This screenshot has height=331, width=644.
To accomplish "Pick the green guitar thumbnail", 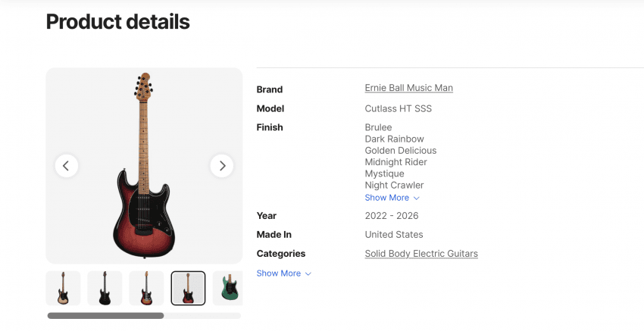I will click(x=227, y=288).
